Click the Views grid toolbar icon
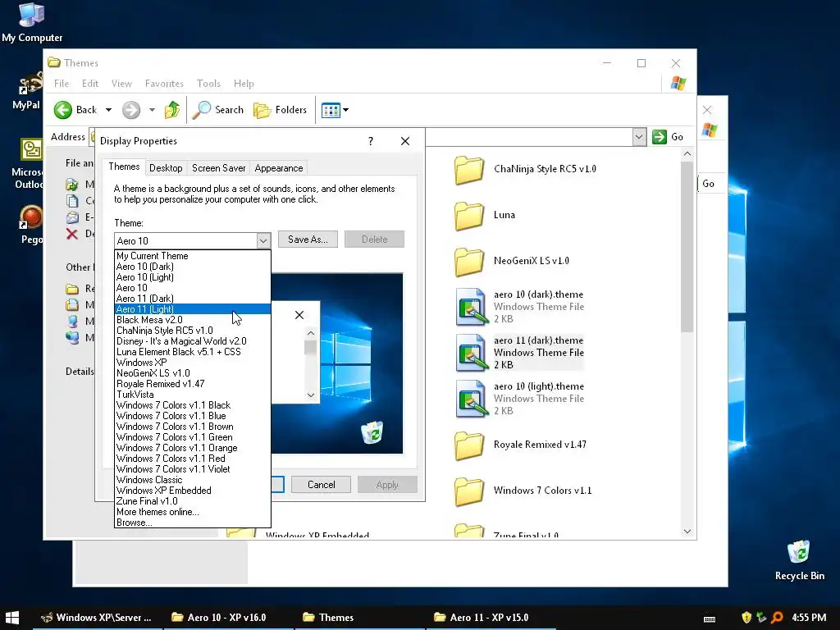The width and height of the screenshot is (840, 630). coord(331,111)
